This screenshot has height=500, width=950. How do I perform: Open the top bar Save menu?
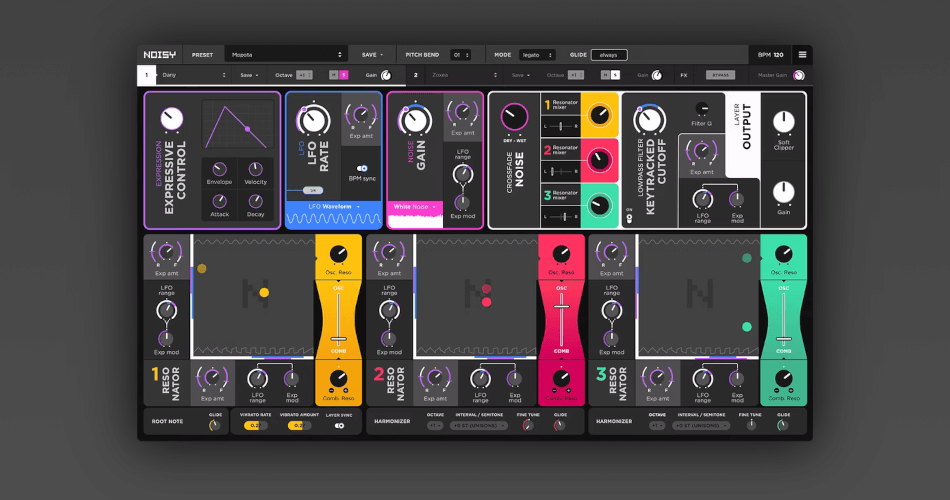point(371,54)
